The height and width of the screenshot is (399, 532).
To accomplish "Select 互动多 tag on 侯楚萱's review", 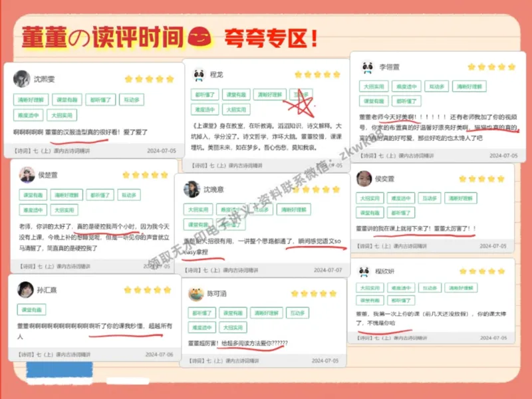I will [129, 195].
